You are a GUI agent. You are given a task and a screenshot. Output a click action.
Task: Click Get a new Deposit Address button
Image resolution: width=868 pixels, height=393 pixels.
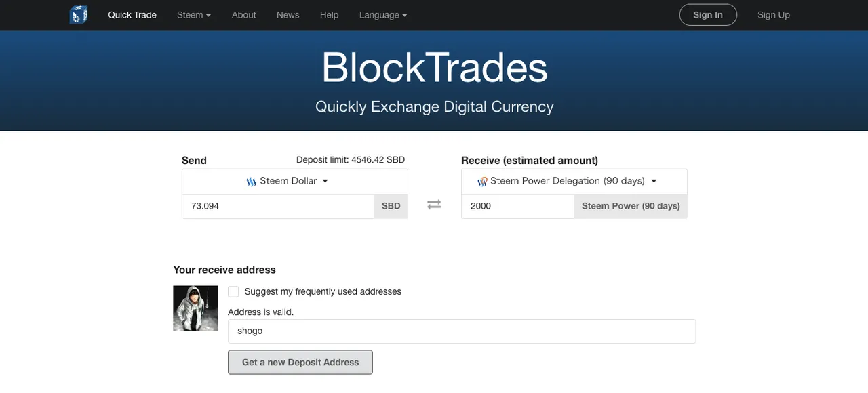(300, 362)
